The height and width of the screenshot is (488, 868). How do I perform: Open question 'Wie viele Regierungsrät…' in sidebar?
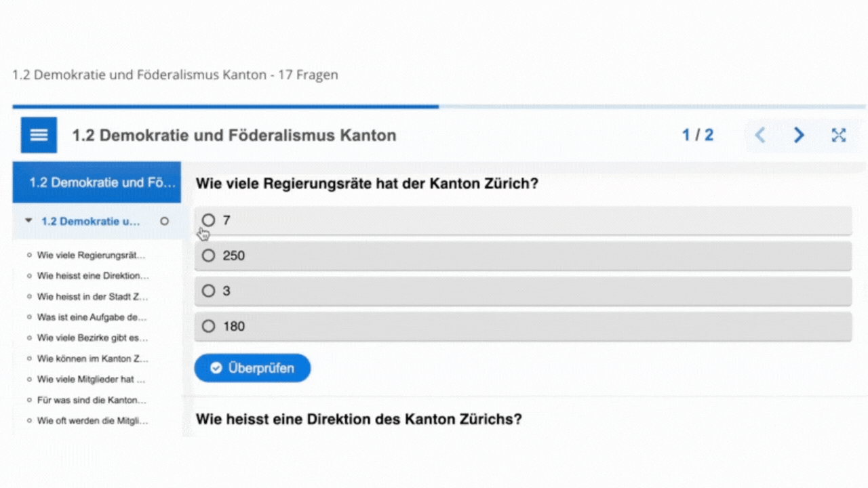click(91, 256)
